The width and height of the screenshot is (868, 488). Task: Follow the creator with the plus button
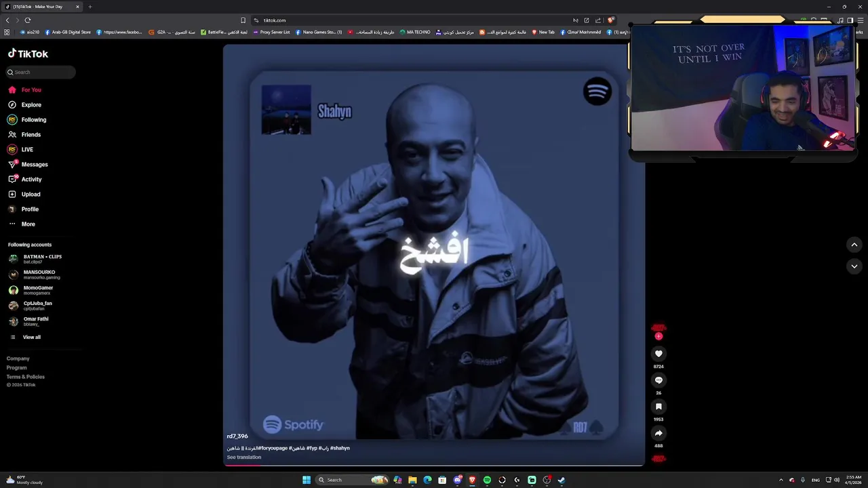[658, 336]
